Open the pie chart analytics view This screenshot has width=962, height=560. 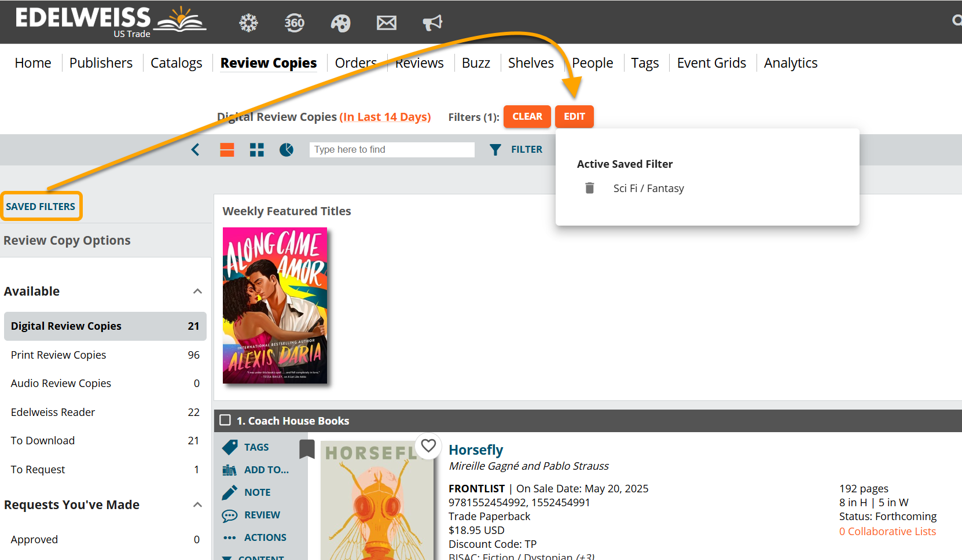click(x=287, y=150)
